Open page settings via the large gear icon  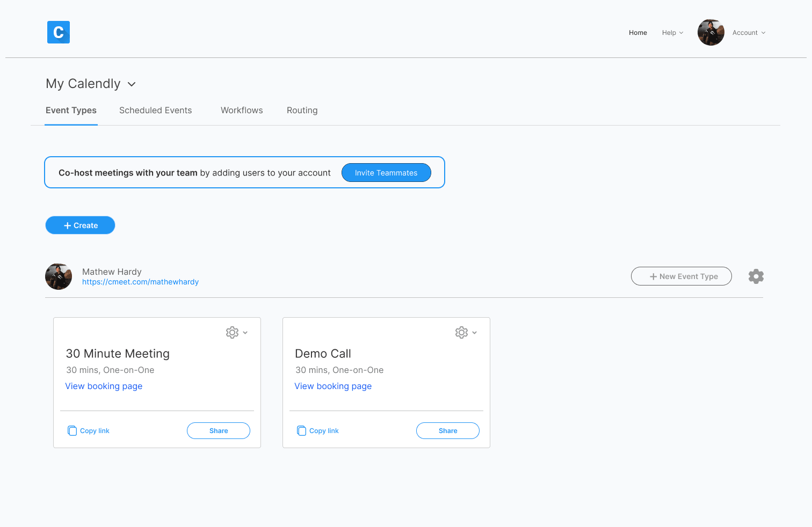[756, 276]
